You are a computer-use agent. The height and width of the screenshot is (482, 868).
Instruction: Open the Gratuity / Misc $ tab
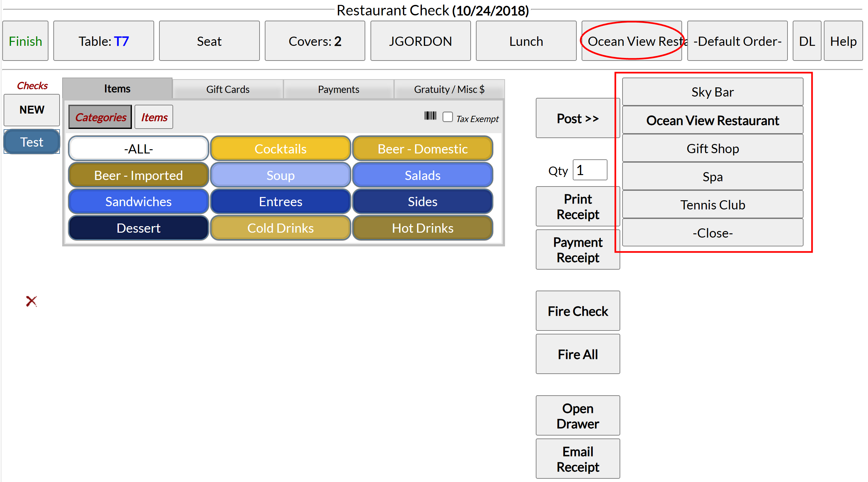click(449, 89)
